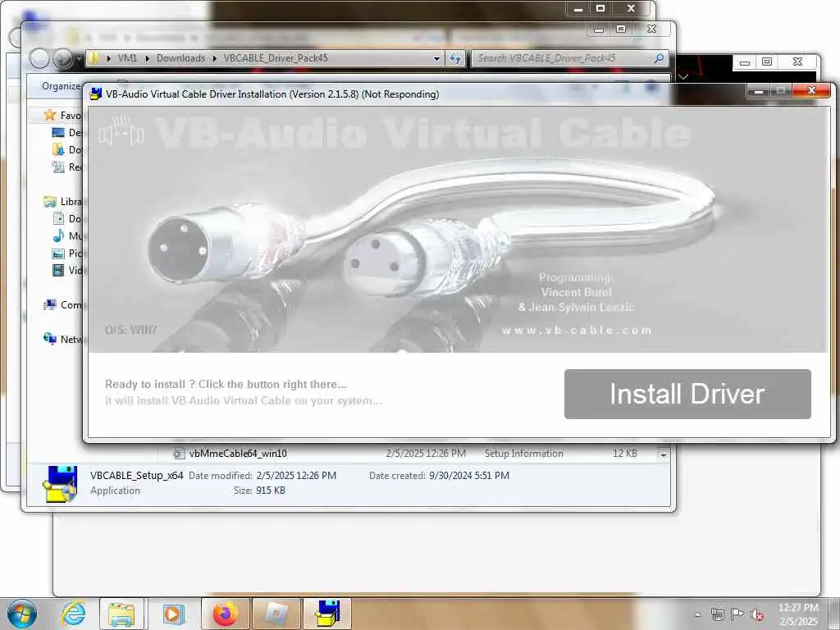Open the Windows Start menu

(21, 614)
